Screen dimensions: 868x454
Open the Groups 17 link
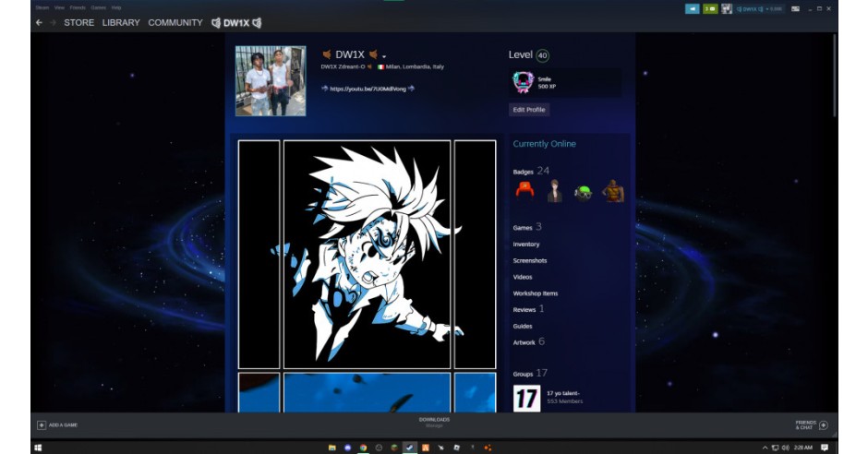(530, 374)
